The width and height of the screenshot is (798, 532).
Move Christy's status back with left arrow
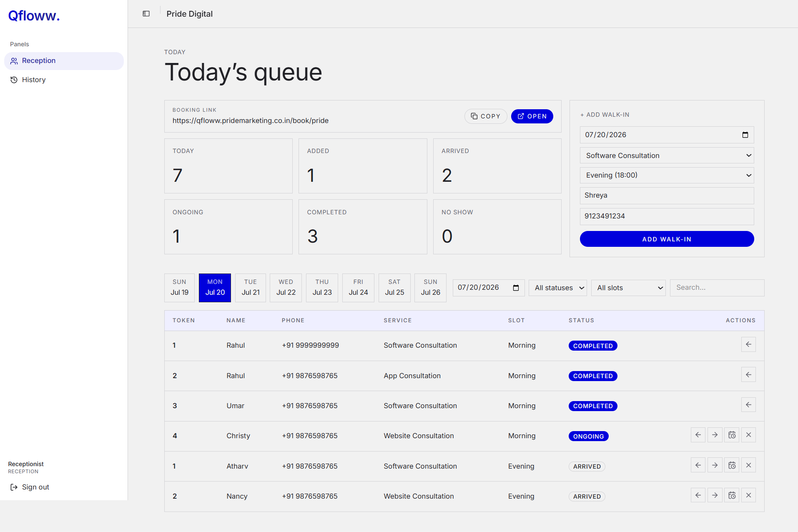(x=698, y=435)
